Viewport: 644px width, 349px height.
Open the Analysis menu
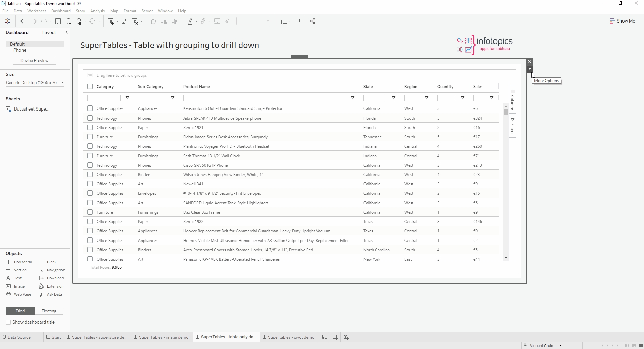(x=97, y=11)
